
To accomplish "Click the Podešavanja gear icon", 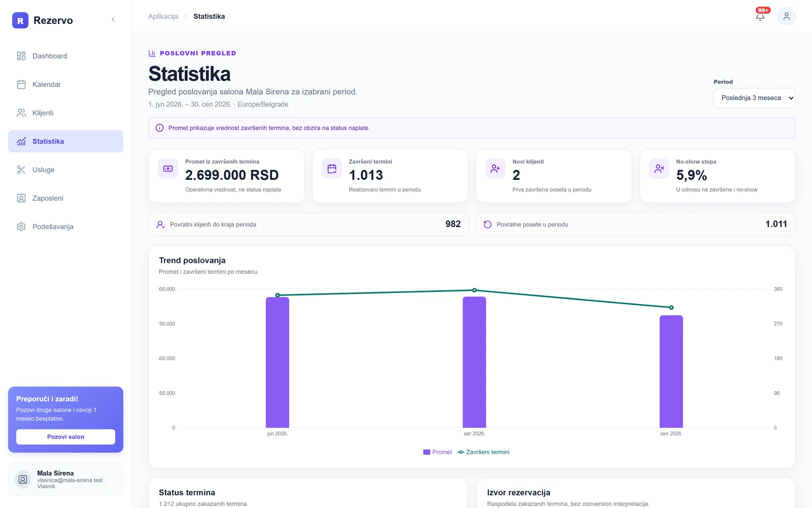I will [21, 227].
